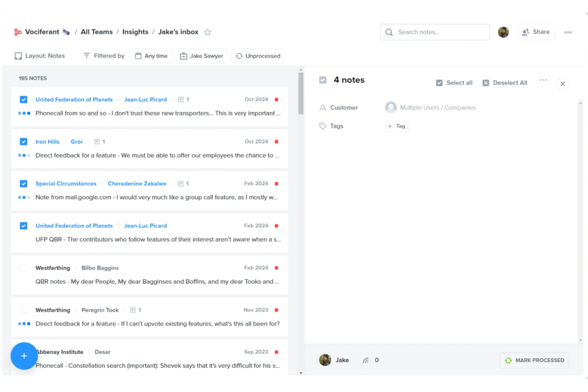588x392 pixels.
Task: Uncheck the Special Circumstances note checkbox
Action: pyautogui.click(x=23, y=184)
